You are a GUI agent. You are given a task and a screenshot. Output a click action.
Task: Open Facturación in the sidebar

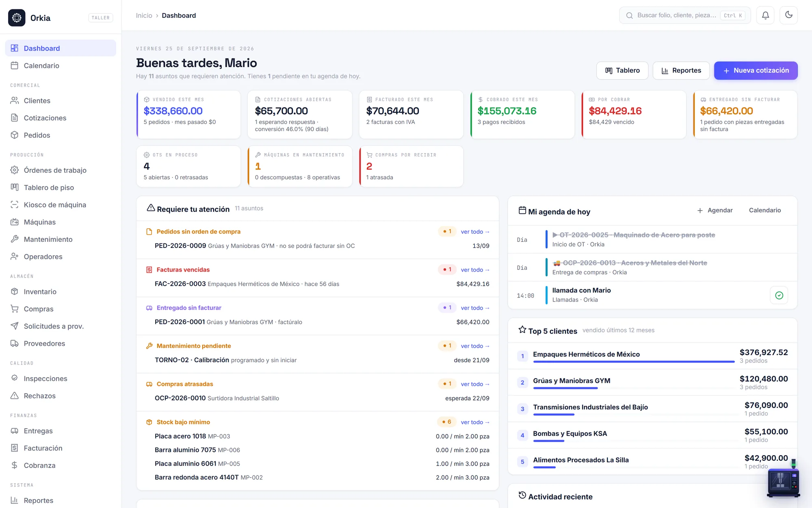(60, 448)
